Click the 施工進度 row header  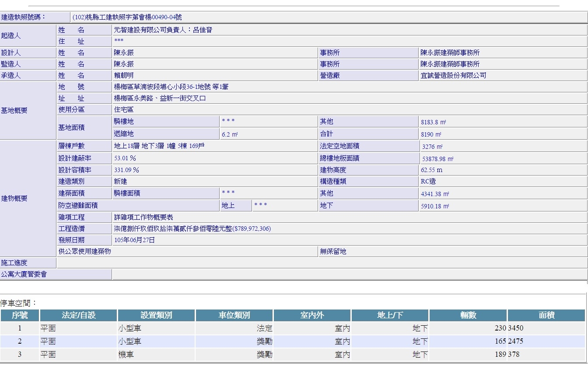click(28, 263)
